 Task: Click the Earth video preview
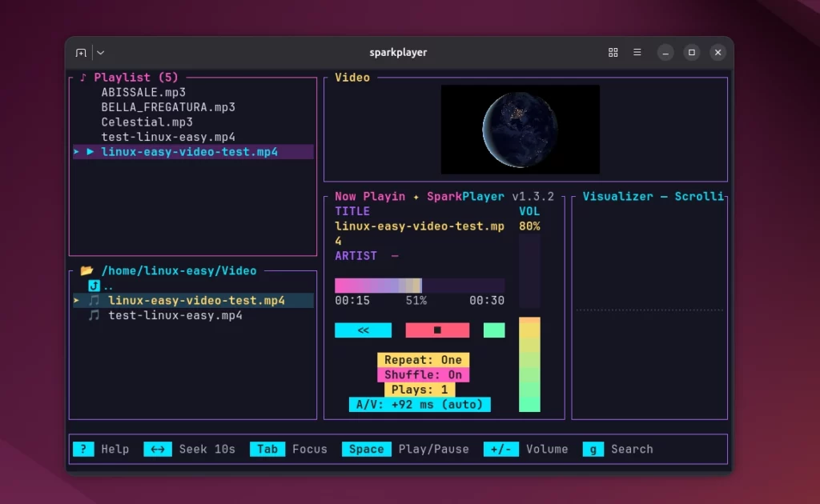pos(521,130)
